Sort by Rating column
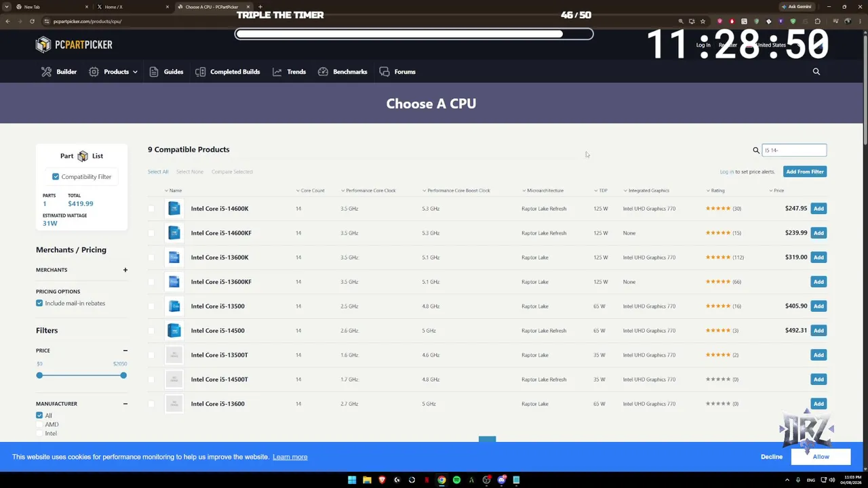The width and height of the screenshot is (868, 488). (715, 190)
